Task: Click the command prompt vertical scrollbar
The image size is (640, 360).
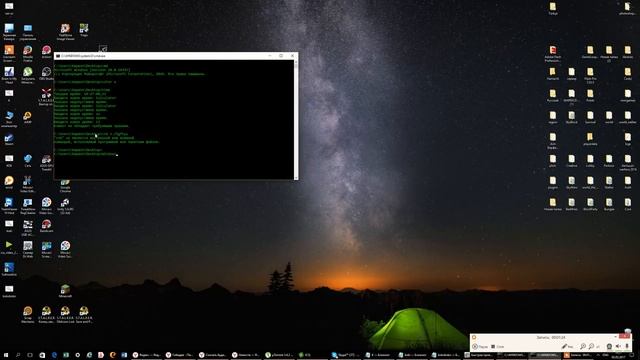Action: click(x=296, y=119)
